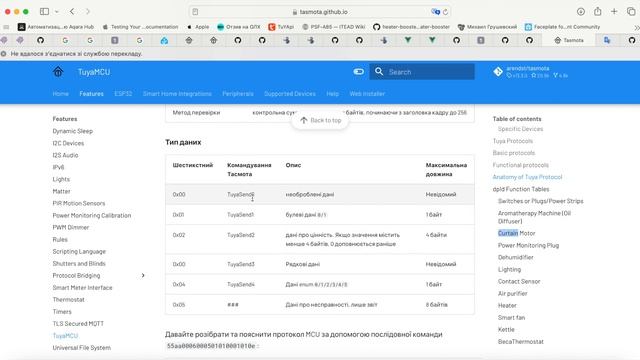Jump to Curtain Motor section
640x360 pixels.
(516, 233)
